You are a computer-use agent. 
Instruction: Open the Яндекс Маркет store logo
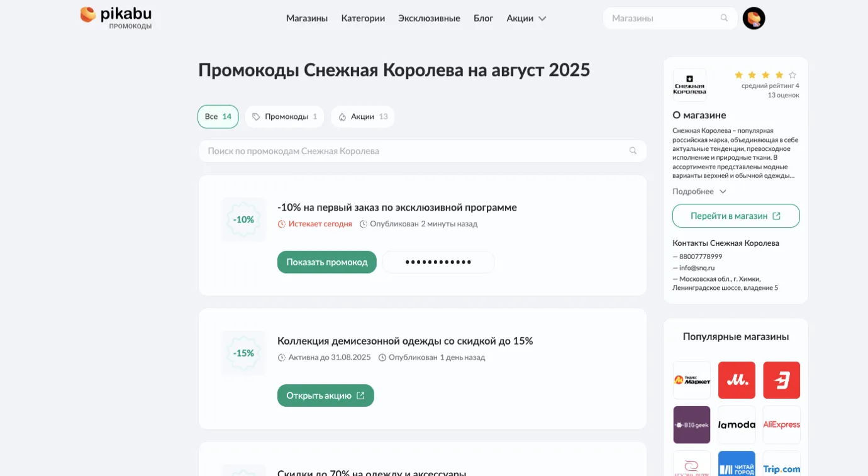coord(692,380)
